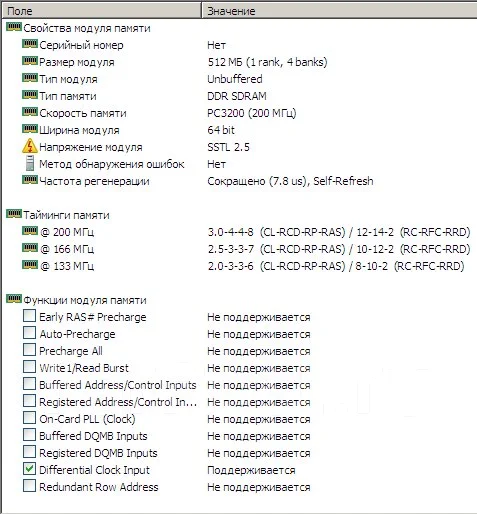Click memory chip icon next to @ 200 МГц

(30, 231)
